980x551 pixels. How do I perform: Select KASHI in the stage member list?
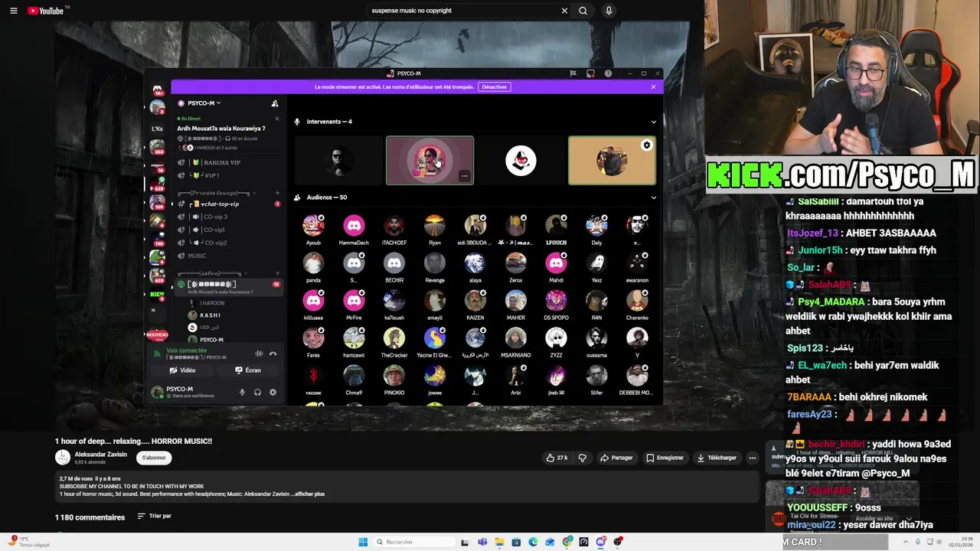coord(211,315)
